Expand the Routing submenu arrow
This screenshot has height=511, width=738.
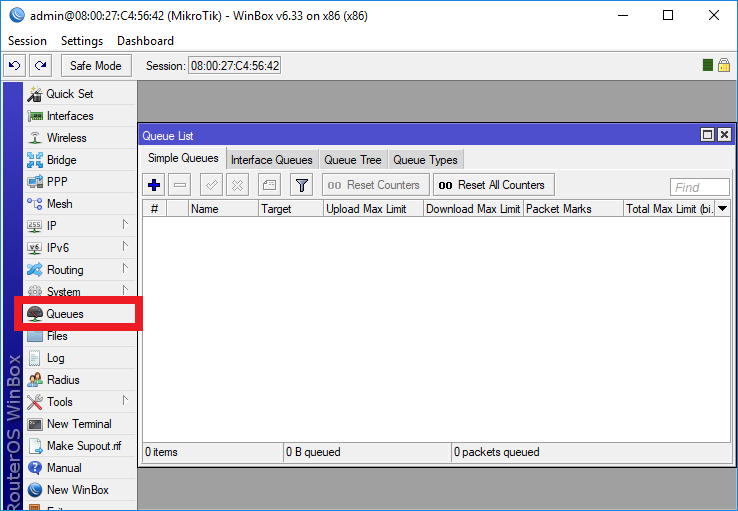click(x=125, y=268)
